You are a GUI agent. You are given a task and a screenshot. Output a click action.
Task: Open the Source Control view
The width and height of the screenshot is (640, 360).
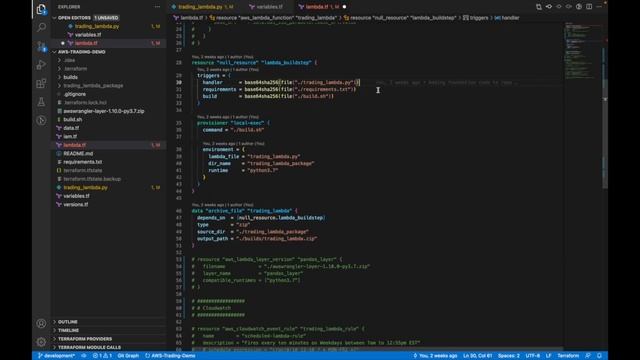[x=41, y=46]
